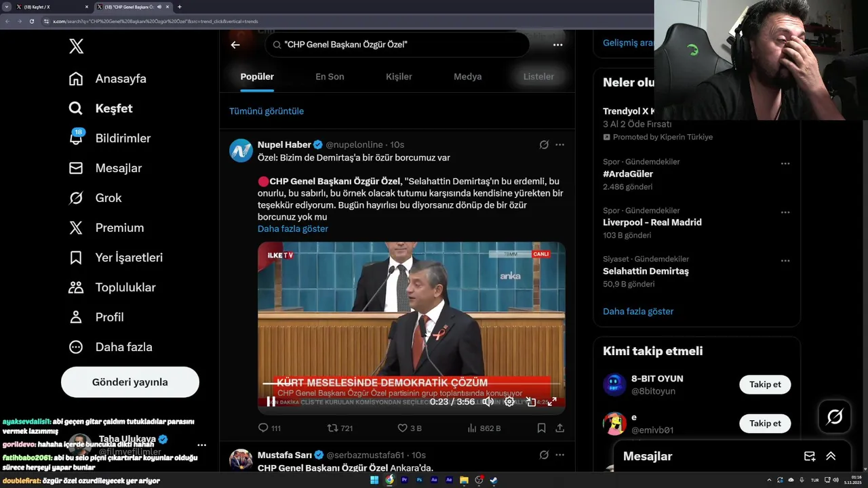This screenshot has height=488, width=868.
Task: Click the Grok icon on Nupel Haber post
Action: point(544,144)
